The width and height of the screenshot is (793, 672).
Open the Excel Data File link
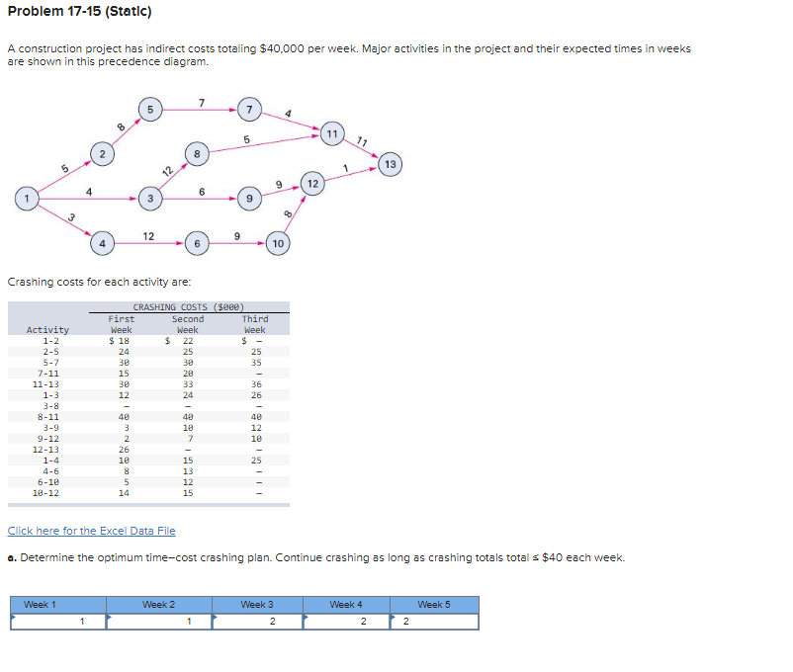(92, 531)
